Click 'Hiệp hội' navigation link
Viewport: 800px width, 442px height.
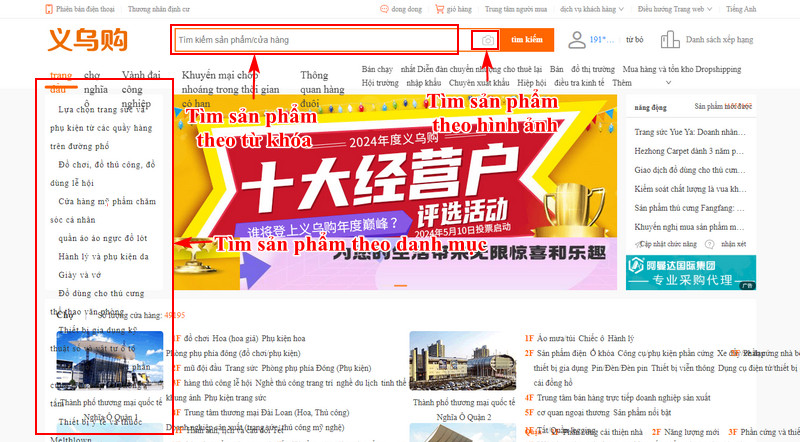532,83
